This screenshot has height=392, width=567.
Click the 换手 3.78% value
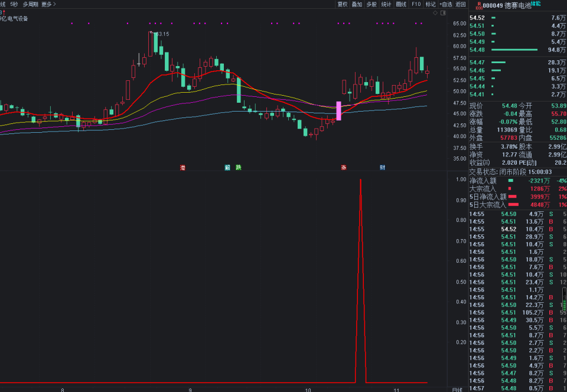tap(509, 146)
